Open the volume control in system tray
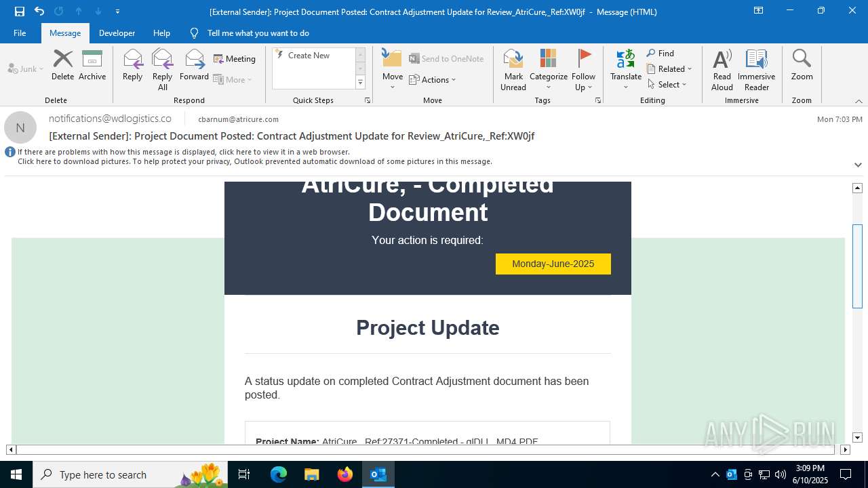Viewport: 868px width, 488px height. coord(781,474)
